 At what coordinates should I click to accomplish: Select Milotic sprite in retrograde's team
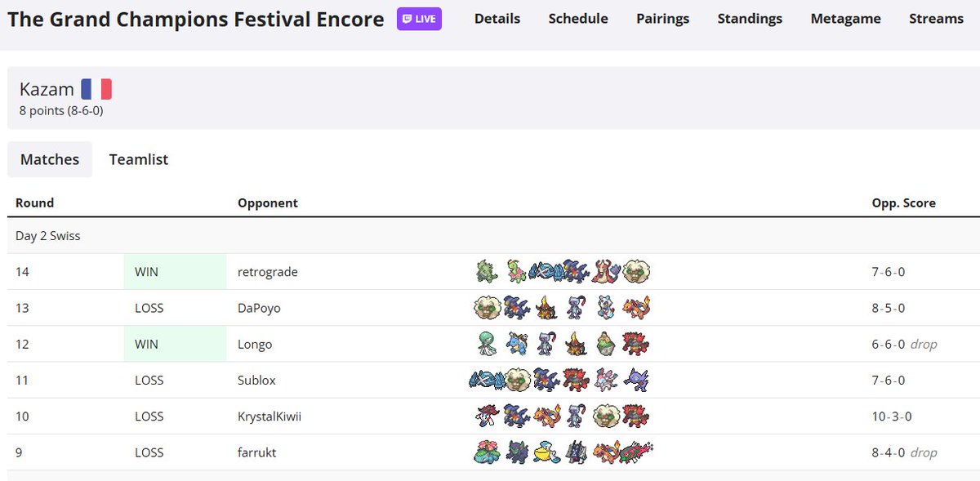tap(607, 272)
